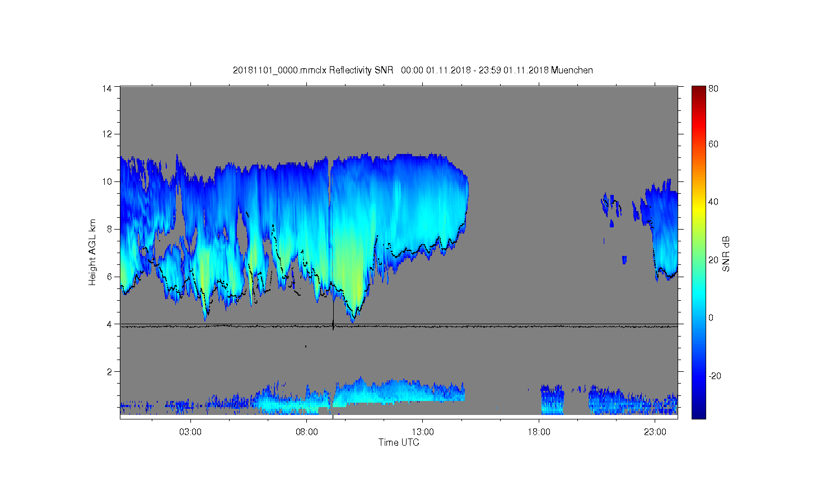Screen dimensions: 840x504
Task: Click the yellow region of the colorbar
Action: point(698,210)
